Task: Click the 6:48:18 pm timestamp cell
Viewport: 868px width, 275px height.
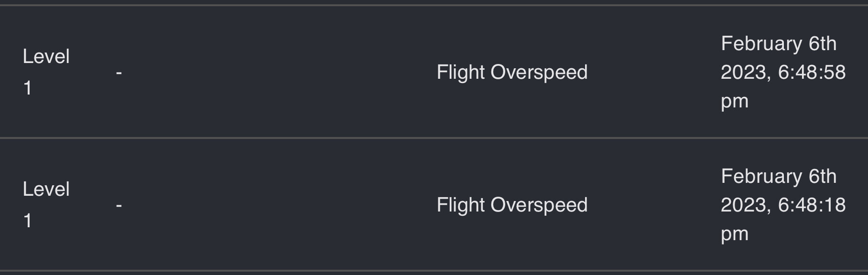Action: pyautogui.click(x=783, y=205)
